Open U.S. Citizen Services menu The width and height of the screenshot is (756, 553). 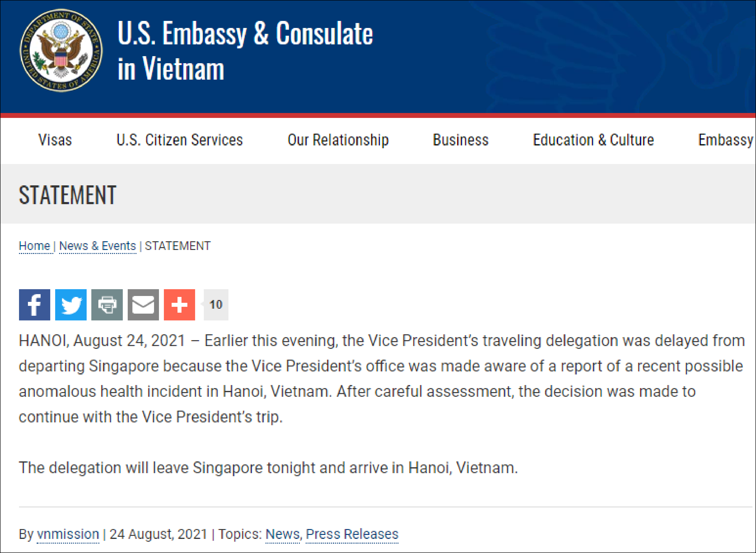(180, 140)
